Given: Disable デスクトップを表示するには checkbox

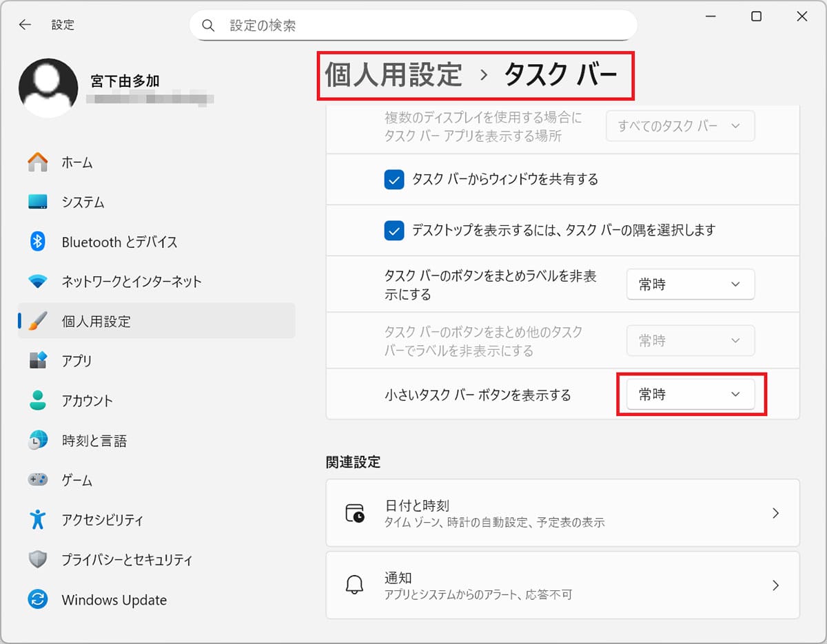Looking at the screenshot, I should coord(394,231).
